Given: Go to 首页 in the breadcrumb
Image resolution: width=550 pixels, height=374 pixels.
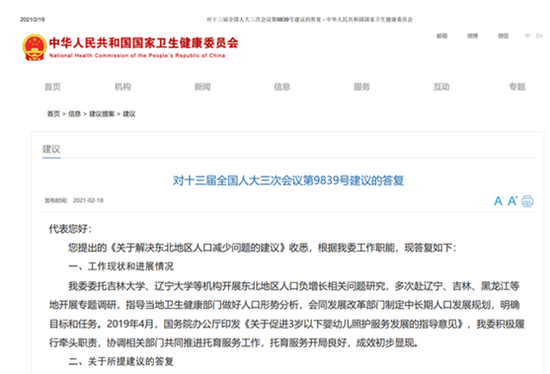Looking at the screenshot, I should (54, 114).
